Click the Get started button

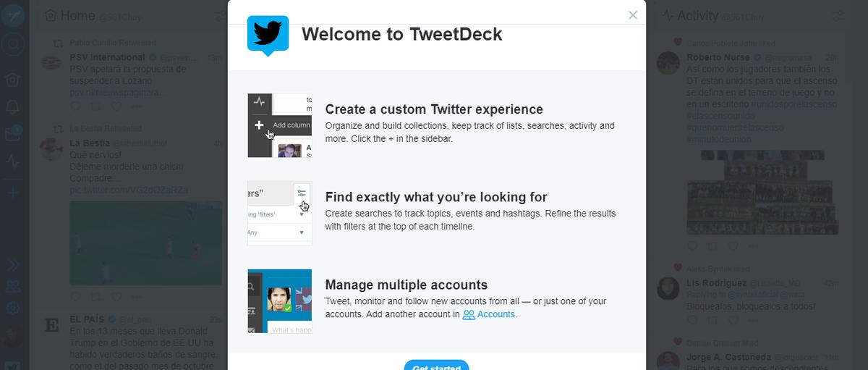click(x=436, y=366)
